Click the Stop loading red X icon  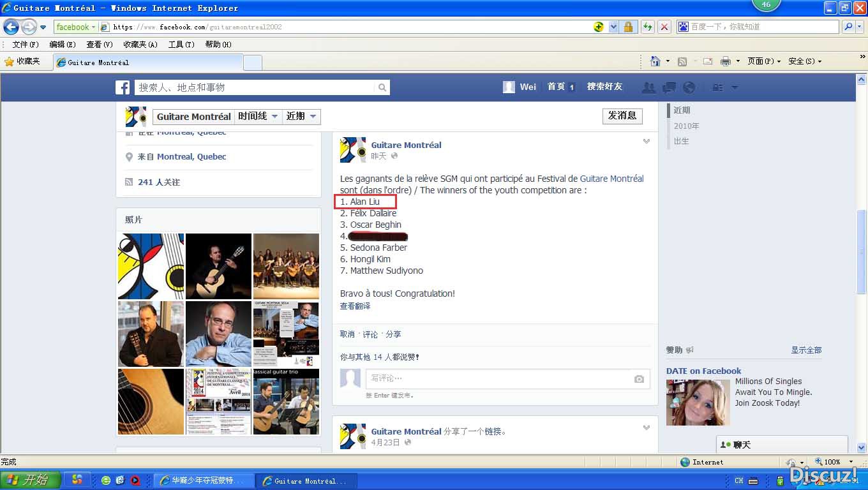pos(664,27)
